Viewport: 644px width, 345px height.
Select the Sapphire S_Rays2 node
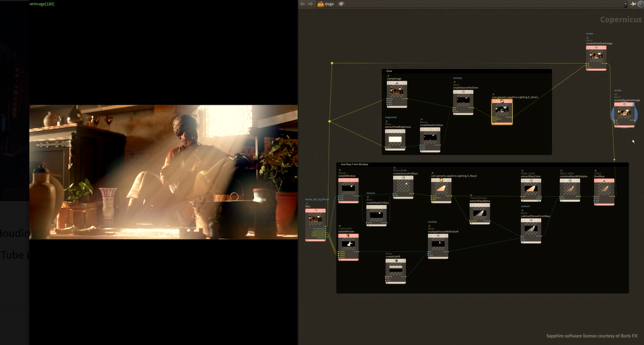(441, 191)
